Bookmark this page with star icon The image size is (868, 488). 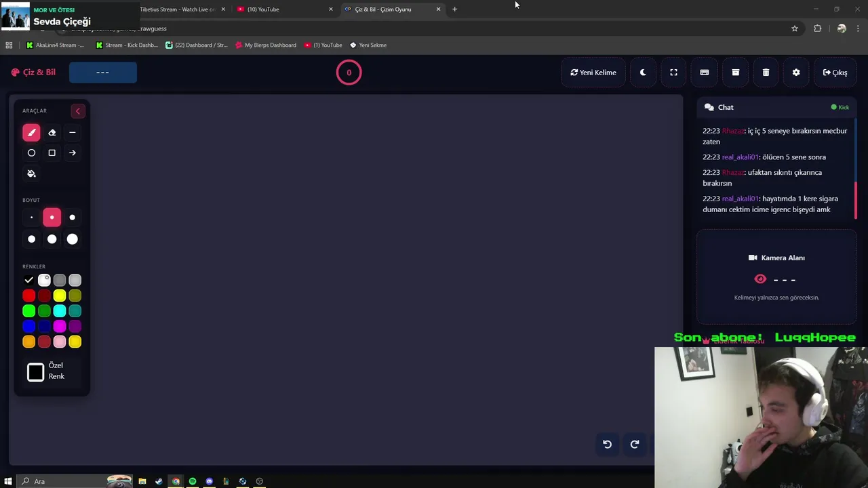[x=795, y=28]
